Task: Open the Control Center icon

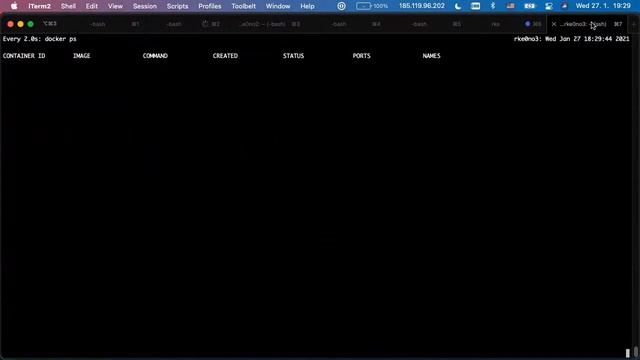Action: 549,6
